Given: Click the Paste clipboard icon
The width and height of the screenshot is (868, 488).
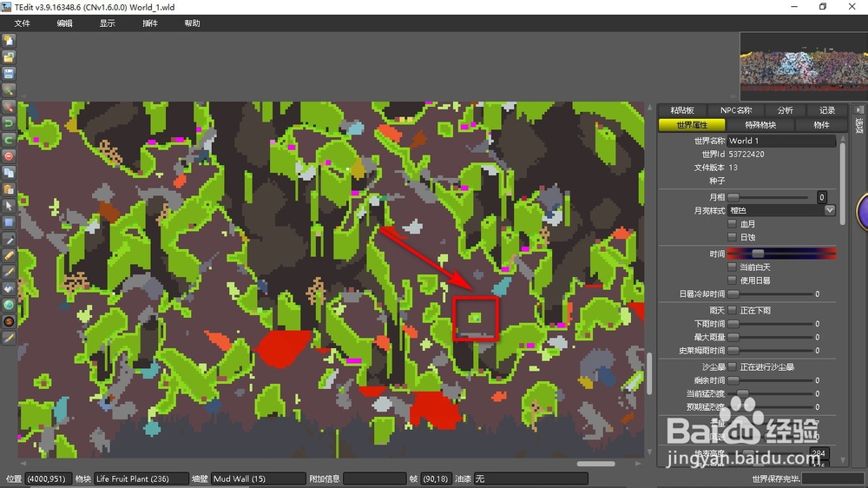Looking at the screenshot, I should pos(9,189).
